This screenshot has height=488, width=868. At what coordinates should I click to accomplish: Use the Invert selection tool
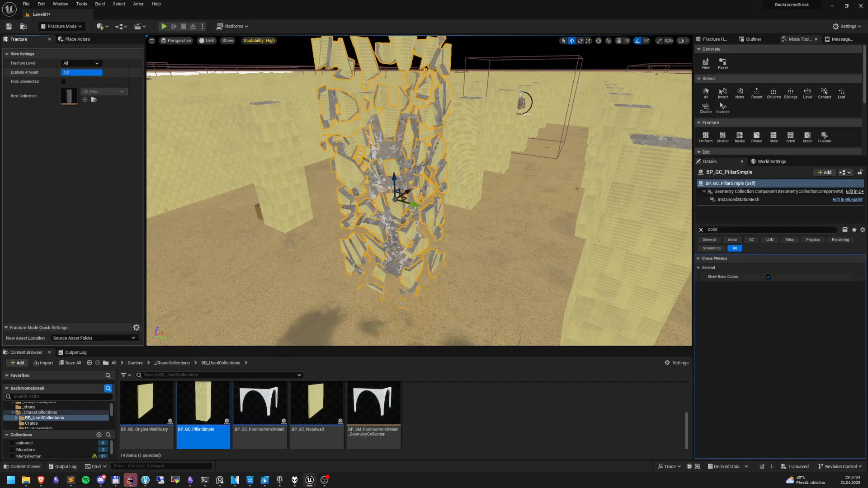pyautogui.click(x=722, y=93)
